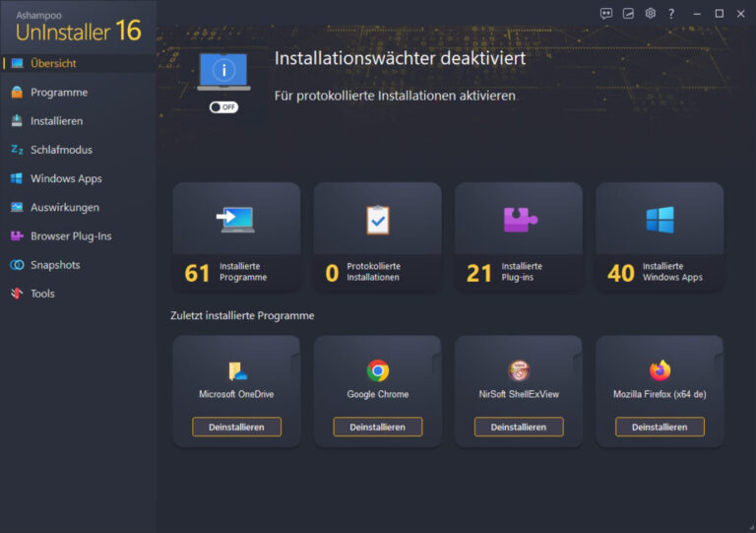Select Schlafmodus in the sidebar
Image resolution: width=756 pixels, height=533 pixels.
[78, 150]
